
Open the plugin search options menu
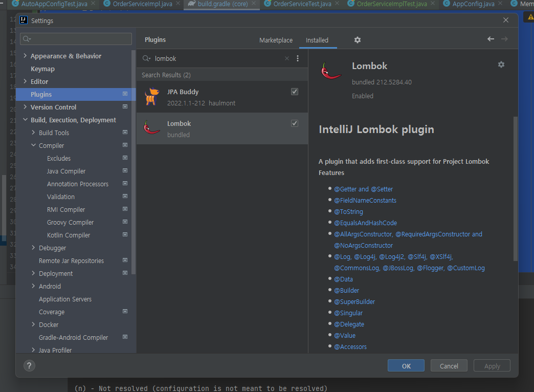[298, 58]
